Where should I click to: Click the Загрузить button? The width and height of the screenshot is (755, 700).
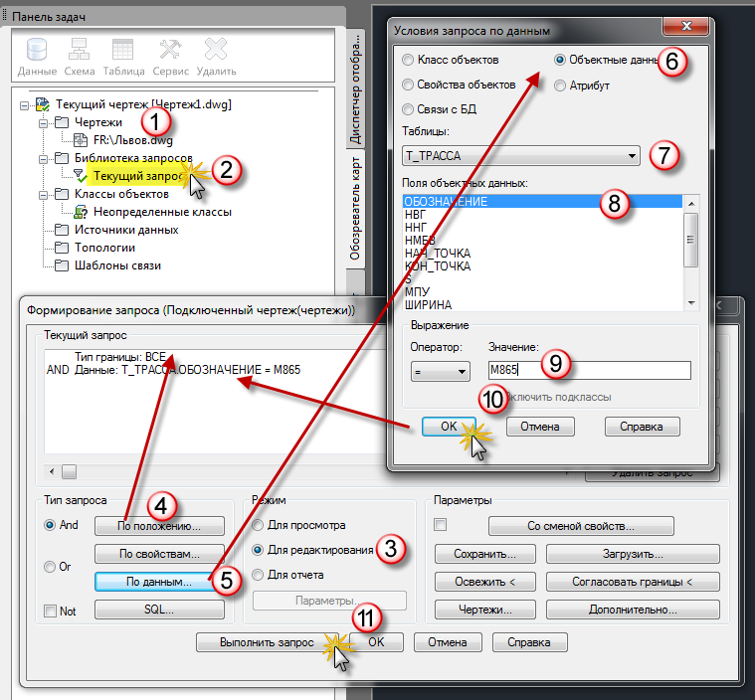pyautogui.click(x=633, y=554)
